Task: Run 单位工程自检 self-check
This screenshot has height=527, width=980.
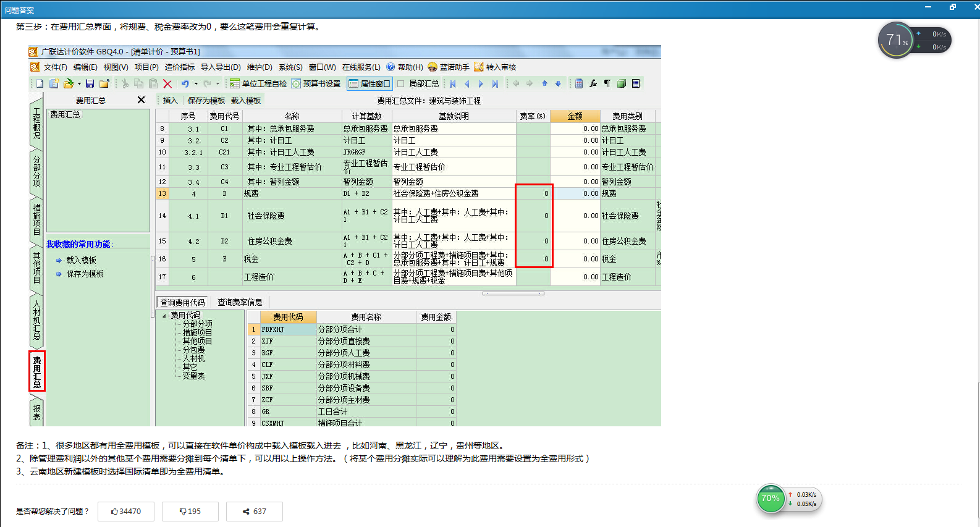Action: (x=258, y=83)
